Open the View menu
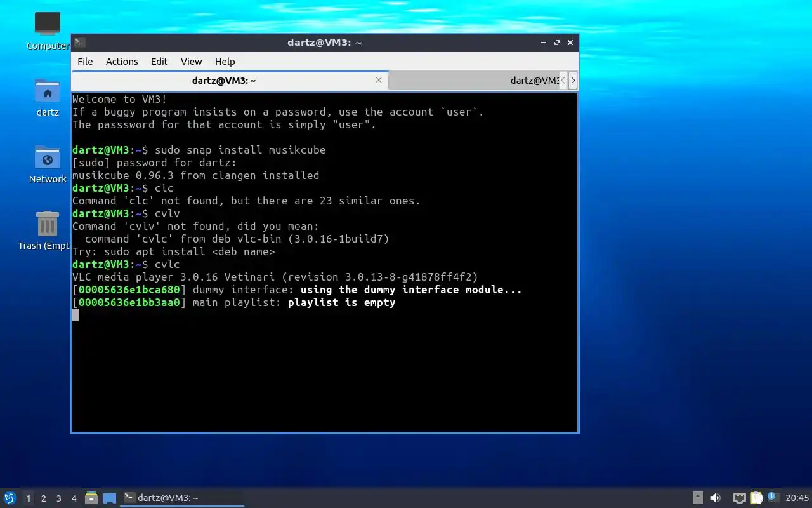Image resolution: width=812 pixels, height=508 pixels. coord(191,62)
